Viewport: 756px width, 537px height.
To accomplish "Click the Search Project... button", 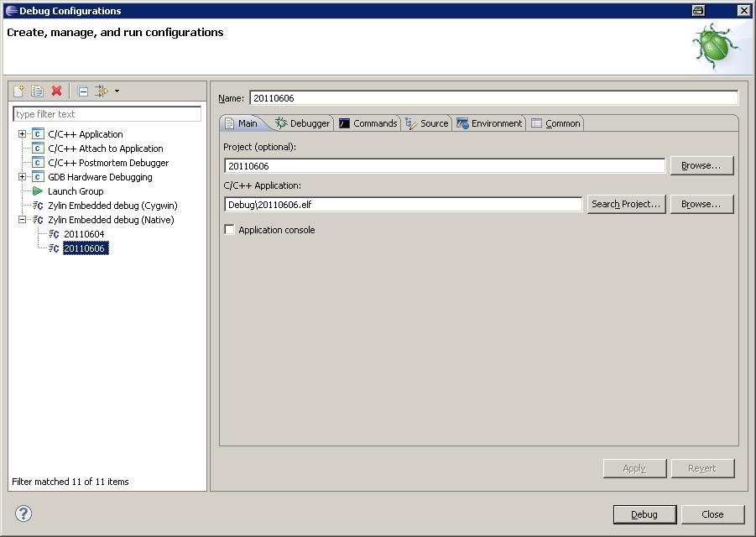I will pos(626,204).
